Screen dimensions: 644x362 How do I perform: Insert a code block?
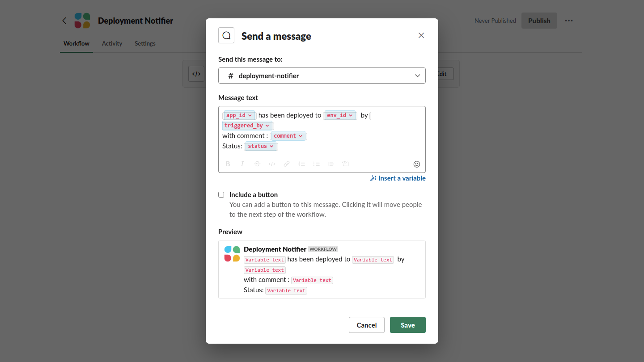pos(345,164)
